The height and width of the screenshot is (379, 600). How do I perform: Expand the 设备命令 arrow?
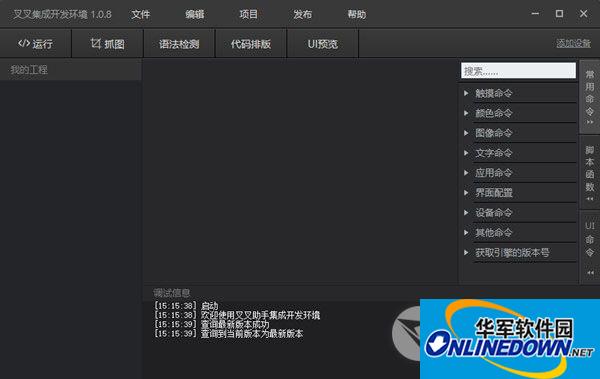point(466,212)
